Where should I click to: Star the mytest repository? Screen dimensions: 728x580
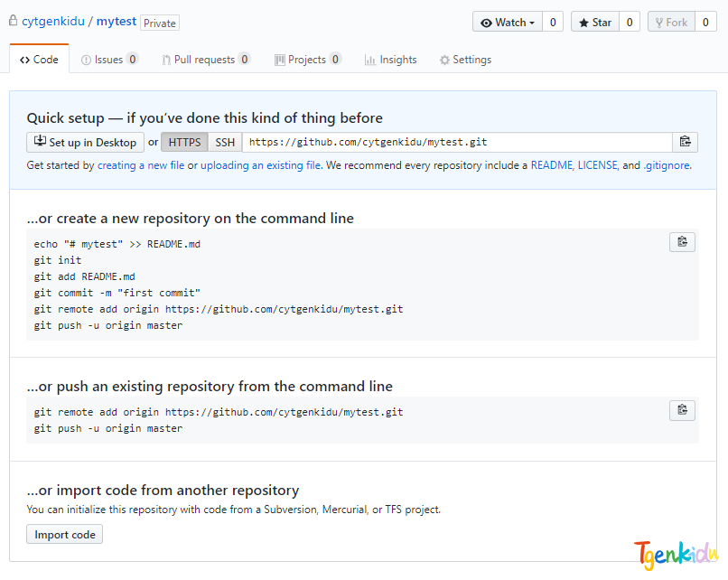(x=595, y=23)
